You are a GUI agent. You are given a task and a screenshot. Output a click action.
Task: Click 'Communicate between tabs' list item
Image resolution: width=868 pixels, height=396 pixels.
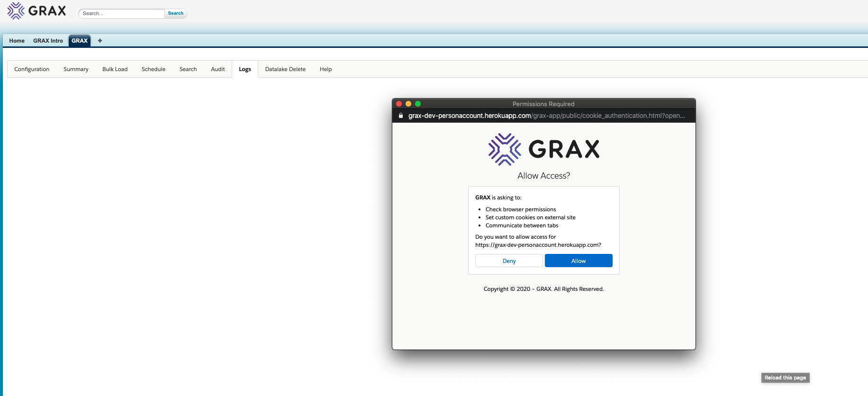pyautogui.click(x=522, y=225)
